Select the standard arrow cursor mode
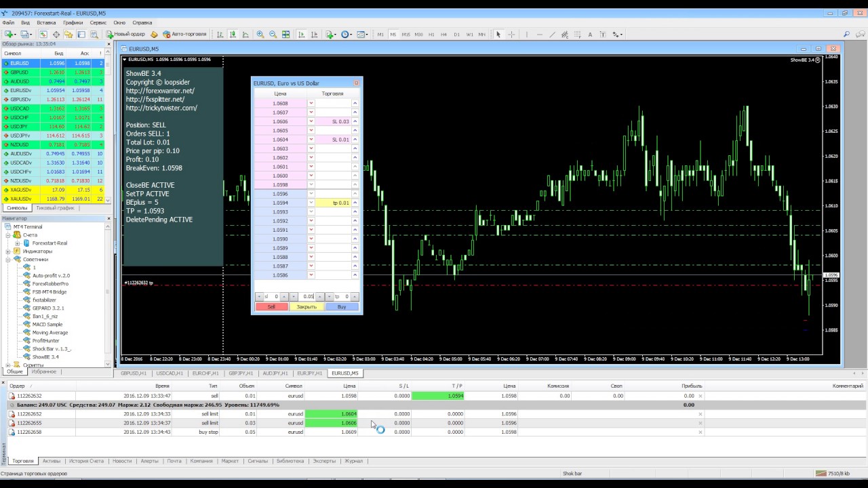Image resolution: width=868 pixels, height=488 pixels. pyautogui.click(x=498, y=34)
